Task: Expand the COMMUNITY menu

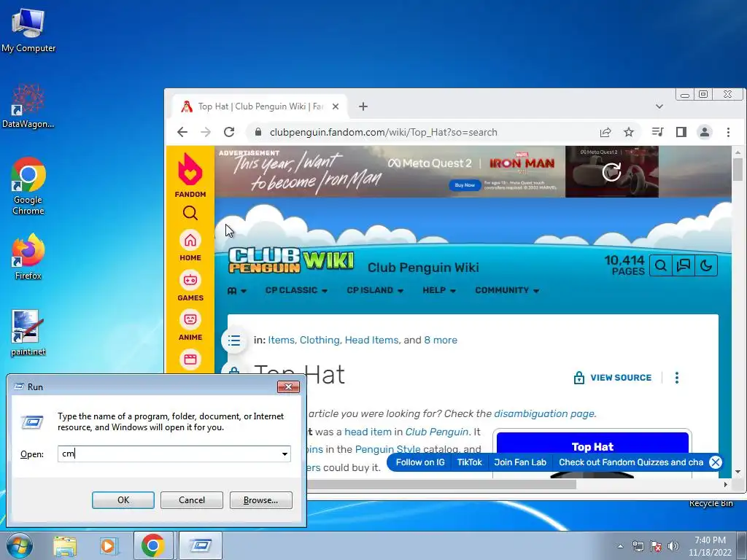Action: click(x=507, y=290)
